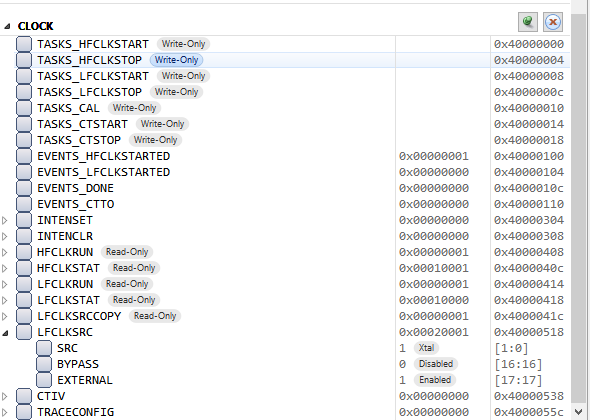Click the Xtal value badge for SRC
The height and width of the screenshot is (420, 590).
tap(426, 348)
